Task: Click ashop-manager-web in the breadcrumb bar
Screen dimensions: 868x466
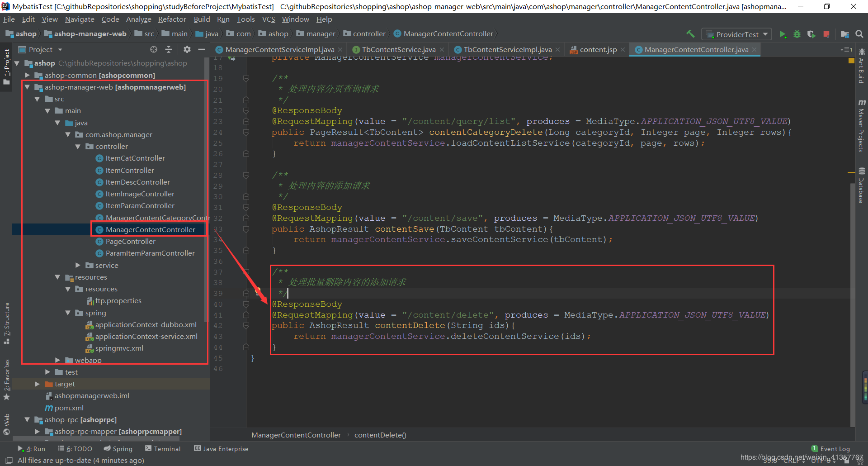Action: 85,34
